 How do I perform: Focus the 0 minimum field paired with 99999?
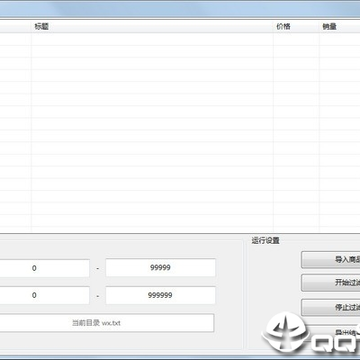click(x=44, y=268)
